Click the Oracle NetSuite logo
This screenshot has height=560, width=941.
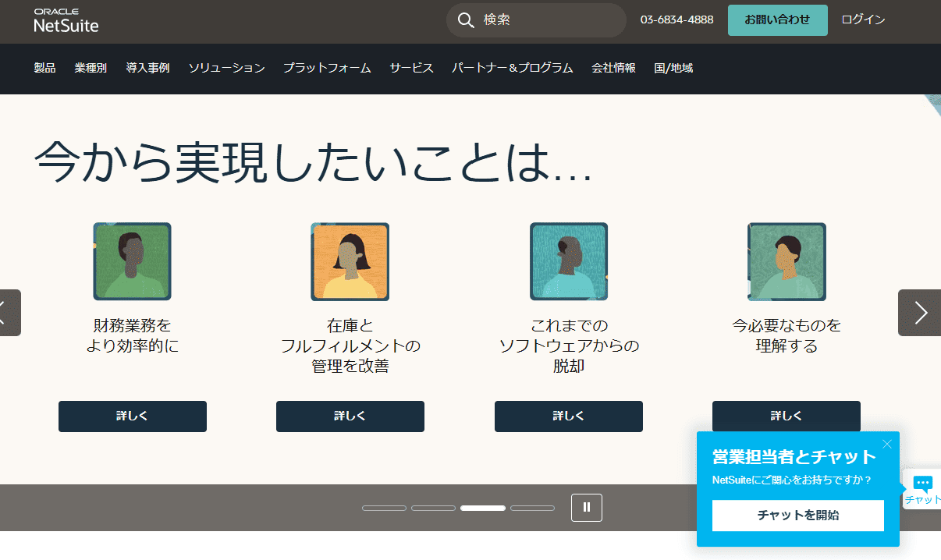point(66,20)
